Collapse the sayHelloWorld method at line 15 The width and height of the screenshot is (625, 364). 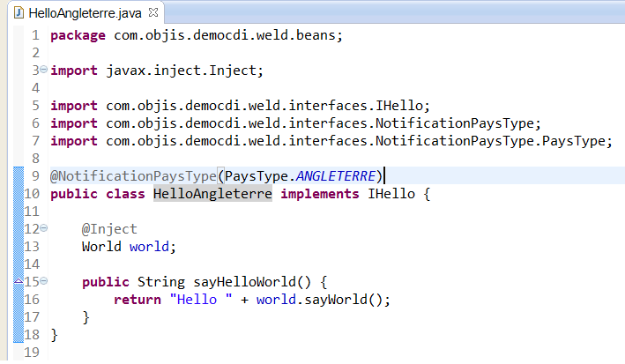pyautogui.click(x=43, y=282)
